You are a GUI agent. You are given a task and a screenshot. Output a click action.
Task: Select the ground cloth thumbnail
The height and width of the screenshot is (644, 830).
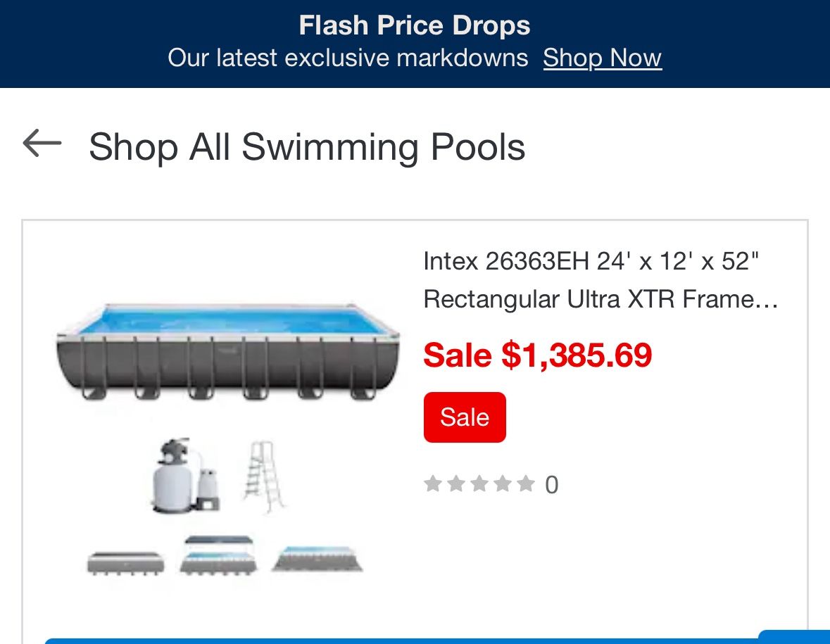317,560
